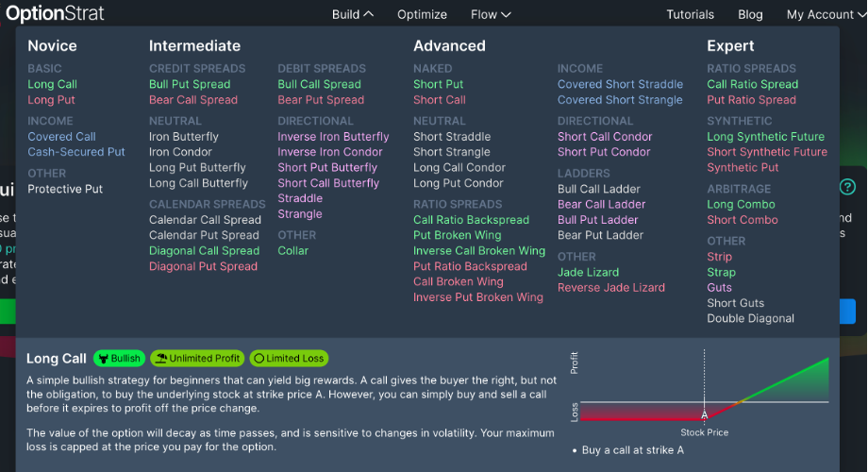Select Diagonal Call Spread
Viewport: 868px width, 472px height.
[205, 250]
